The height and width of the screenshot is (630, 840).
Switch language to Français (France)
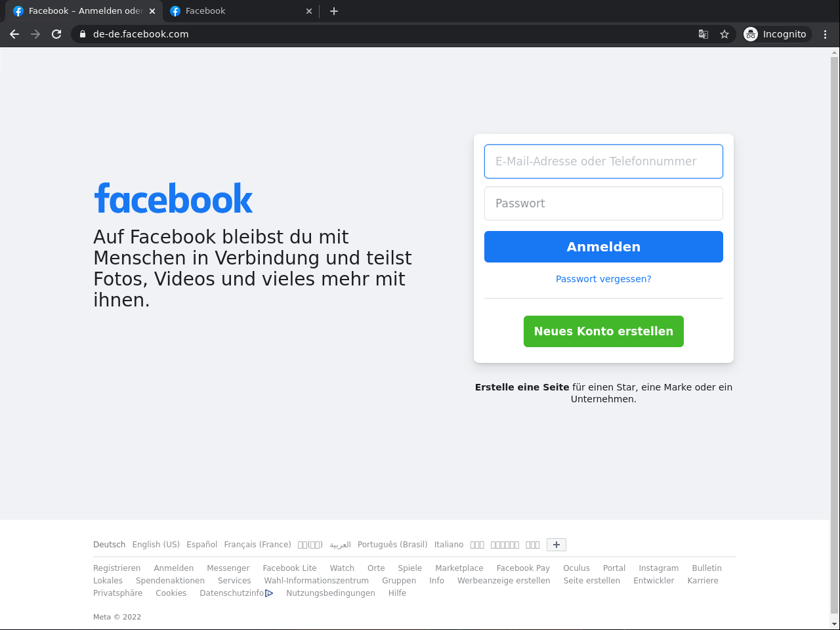tap(258, 545)
